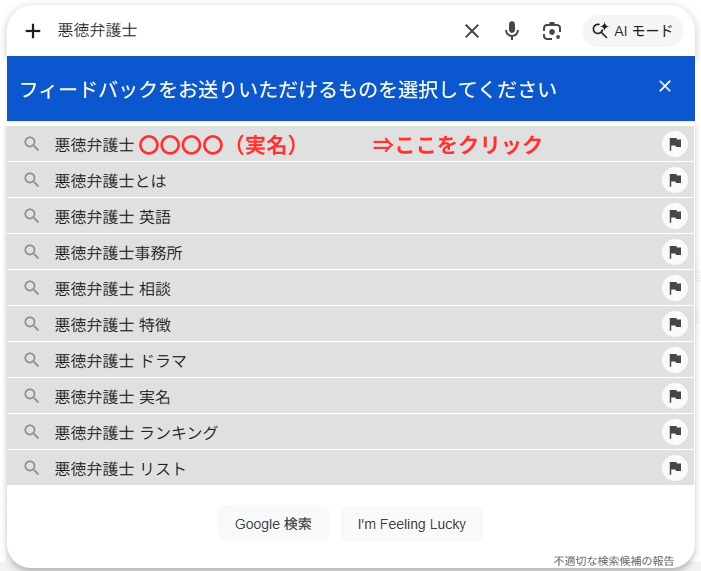This screenshot has height=571, width=701.
Task: Click the magnifier icon beside 悪徳弁護士 リスト
Action: pos(31,468)
